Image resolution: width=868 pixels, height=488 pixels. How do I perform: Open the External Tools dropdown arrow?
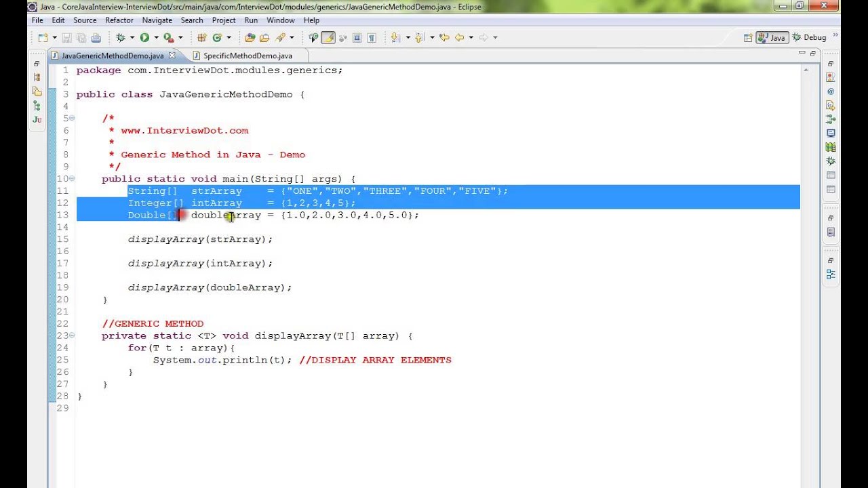click(181, 38)
